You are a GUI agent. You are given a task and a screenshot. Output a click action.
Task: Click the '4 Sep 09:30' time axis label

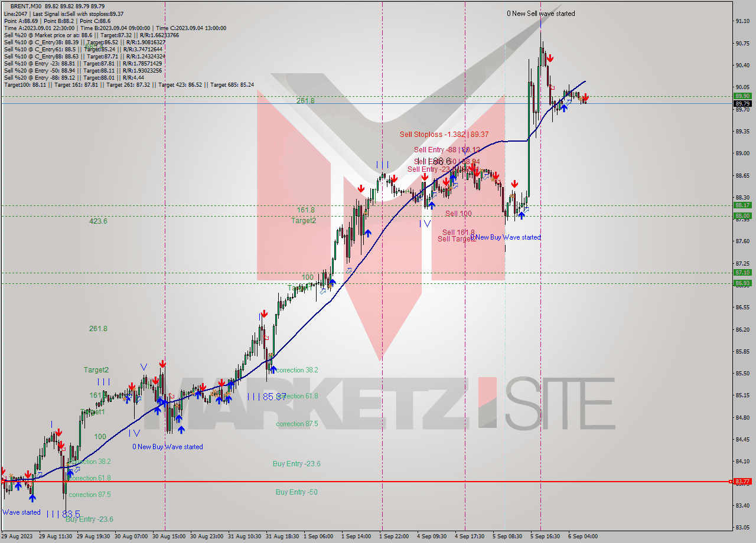click(x=432, y=537)
